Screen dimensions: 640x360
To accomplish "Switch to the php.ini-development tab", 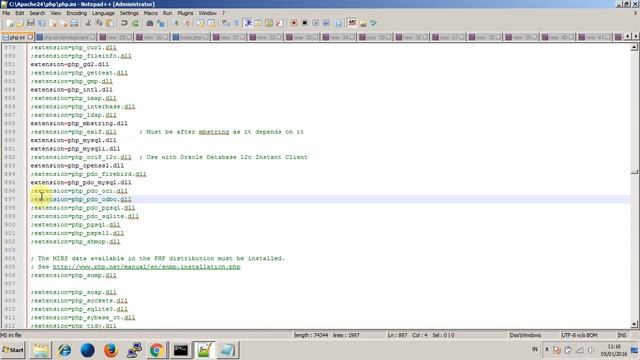I will (x=65, y=37).
